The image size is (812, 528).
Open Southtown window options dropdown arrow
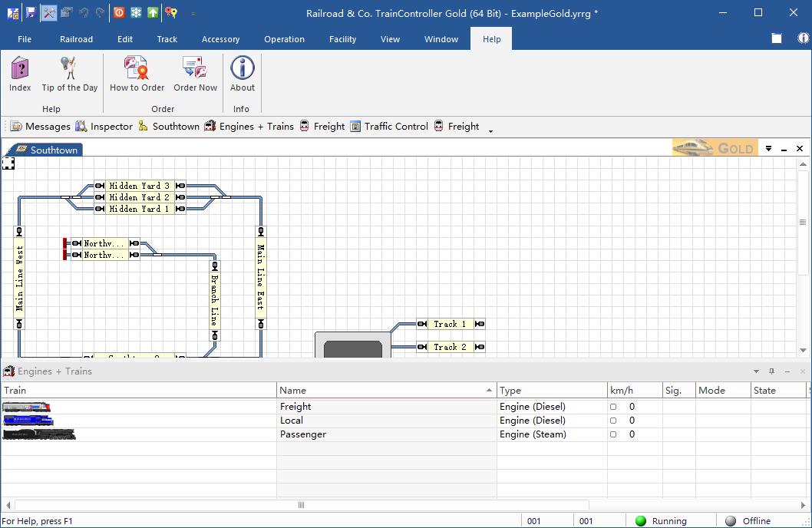point(768,149)
